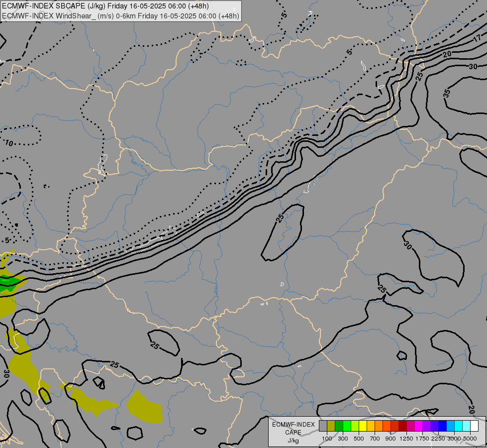The height and width of the screenshot is (448, 487).
Task: Click the '1250' legend tick label
Action: tap(406, 439)
